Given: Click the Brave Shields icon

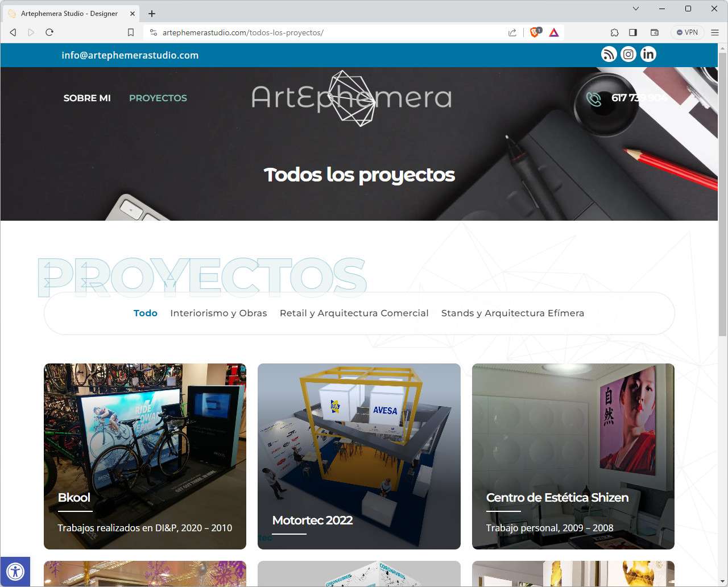Looking at the screenshot, I should coord(535,32).
